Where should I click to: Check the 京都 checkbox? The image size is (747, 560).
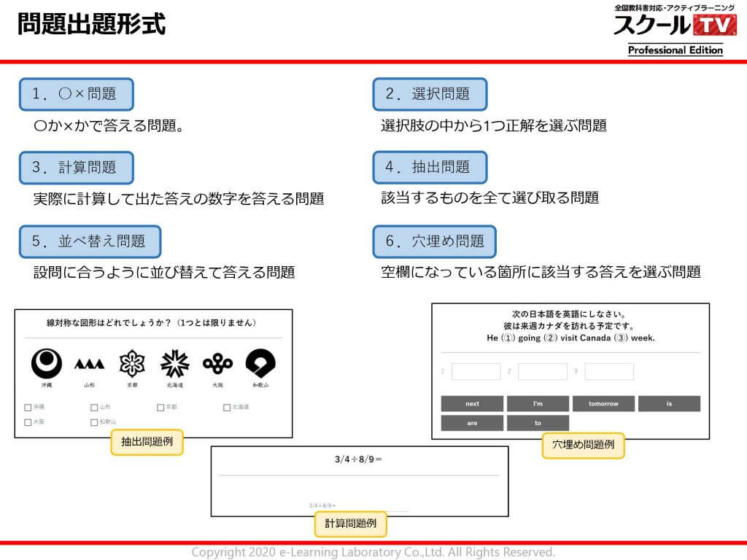160,408
